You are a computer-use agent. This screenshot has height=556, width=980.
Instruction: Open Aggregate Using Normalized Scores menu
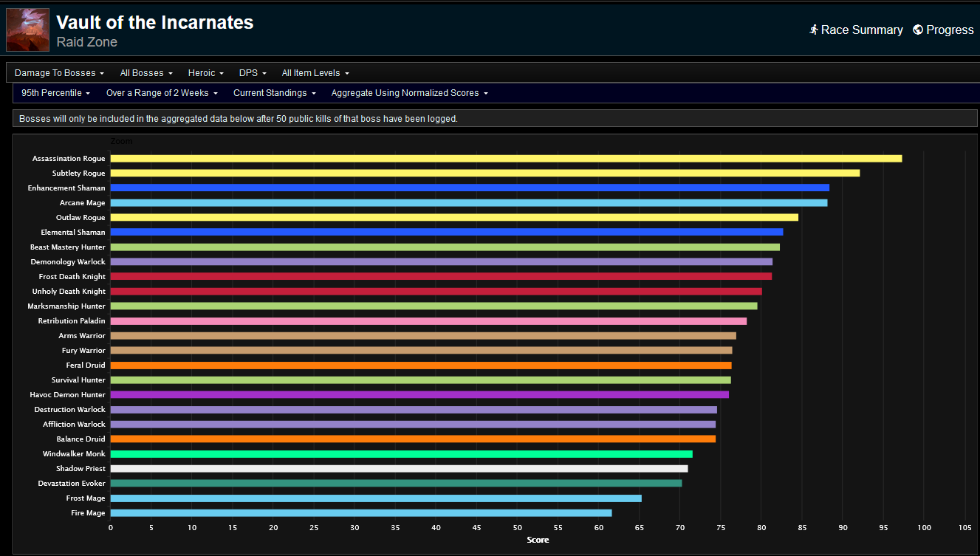[x=409, y=93]
